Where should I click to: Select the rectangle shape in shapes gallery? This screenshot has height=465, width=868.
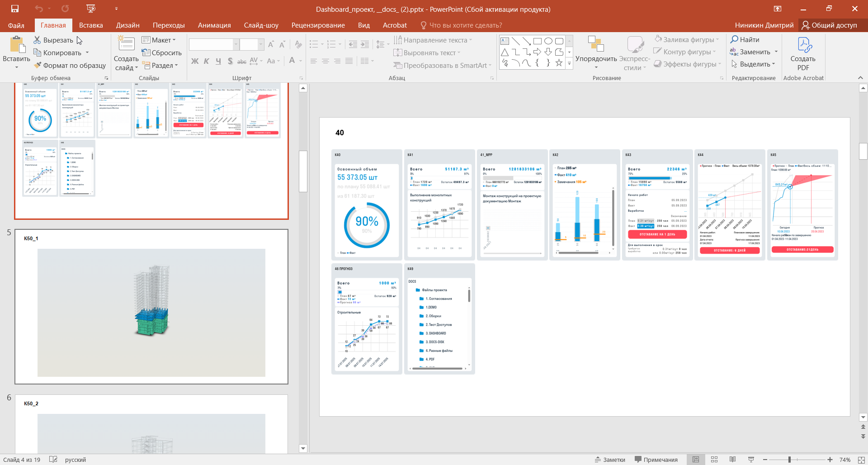(537, 41)
